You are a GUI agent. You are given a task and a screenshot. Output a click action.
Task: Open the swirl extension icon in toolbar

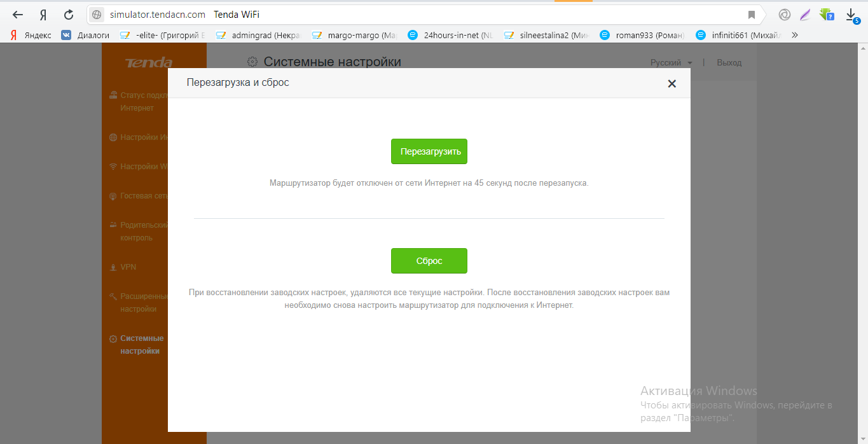[x=785, y=15]
